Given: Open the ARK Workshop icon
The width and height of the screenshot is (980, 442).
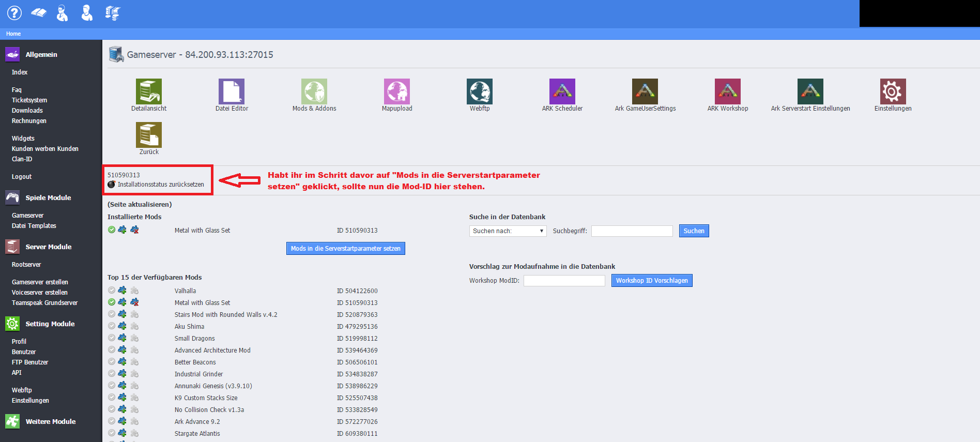Looking at the screenshot, I should tap(728, 92).
